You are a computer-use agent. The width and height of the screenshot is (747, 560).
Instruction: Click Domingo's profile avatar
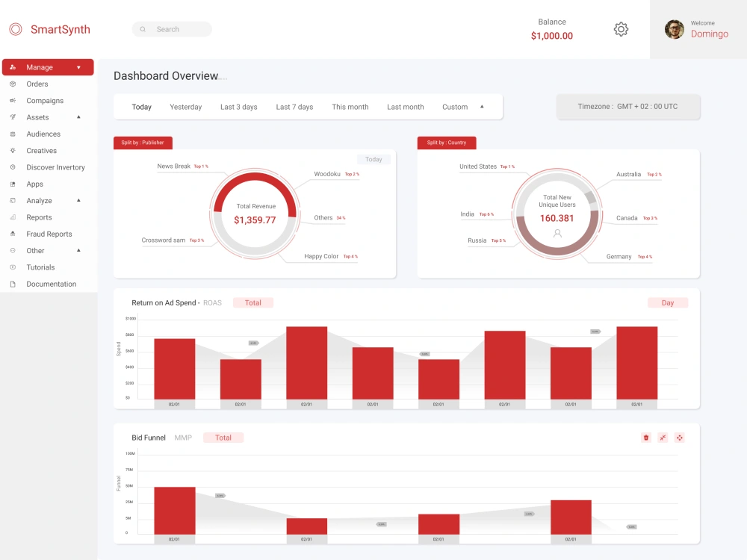tap(674, 30)
